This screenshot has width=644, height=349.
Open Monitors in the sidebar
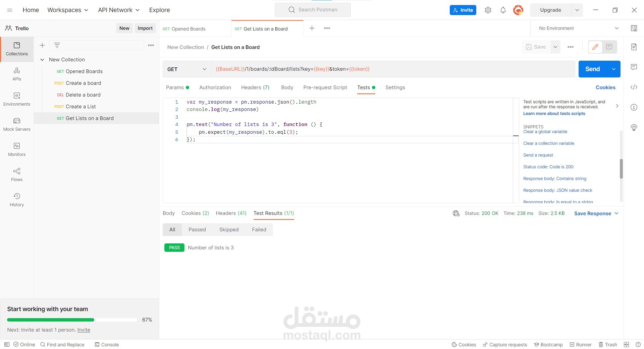(x=17, y=150)
